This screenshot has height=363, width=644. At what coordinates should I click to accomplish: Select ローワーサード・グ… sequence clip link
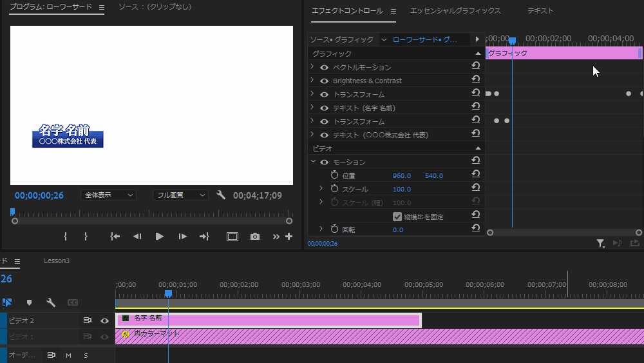424,39
